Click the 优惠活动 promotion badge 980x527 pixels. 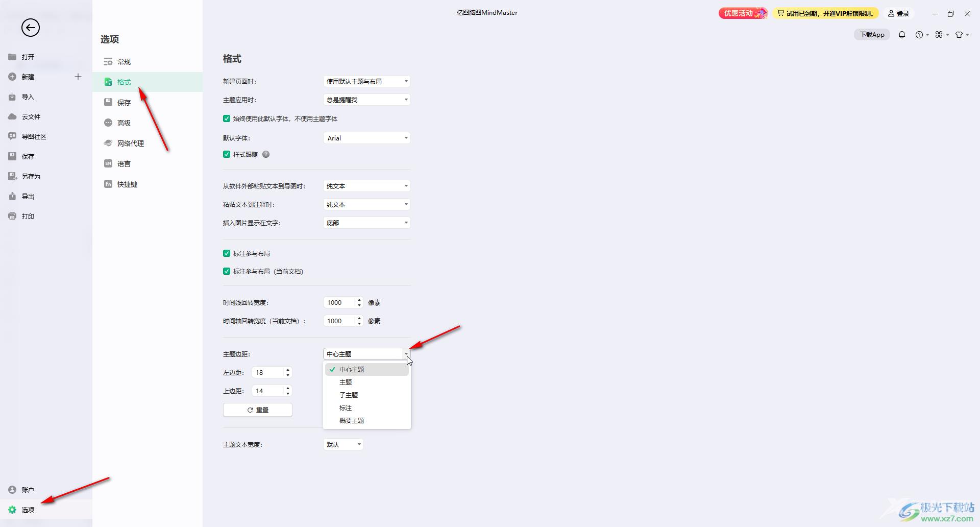[743, 13]
